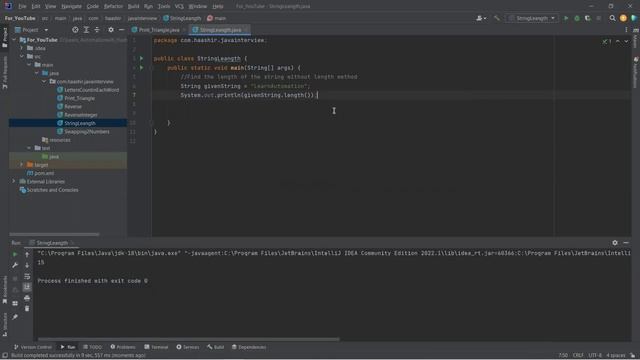This screenshot has width=640, height=360.
Task: Open the user account icon menu
Action: click(481, 18)
